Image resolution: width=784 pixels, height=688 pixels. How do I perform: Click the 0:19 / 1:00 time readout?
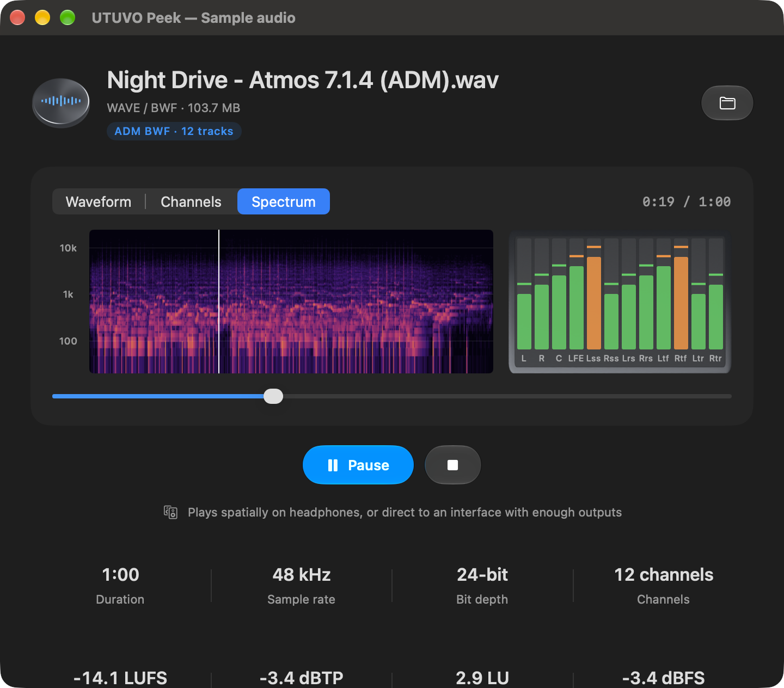click(687, 202)
